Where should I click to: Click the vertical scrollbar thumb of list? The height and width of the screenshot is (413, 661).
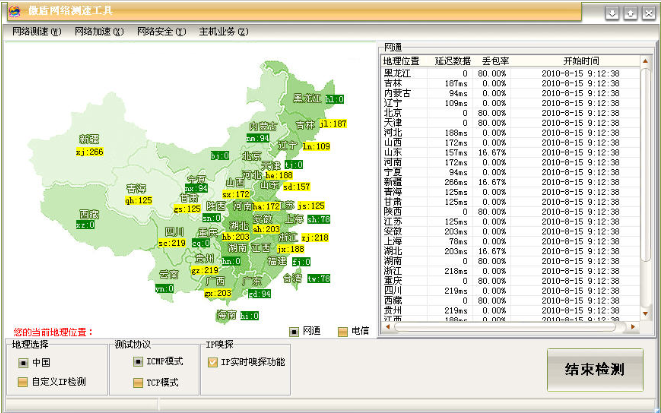tap(645, 164)
